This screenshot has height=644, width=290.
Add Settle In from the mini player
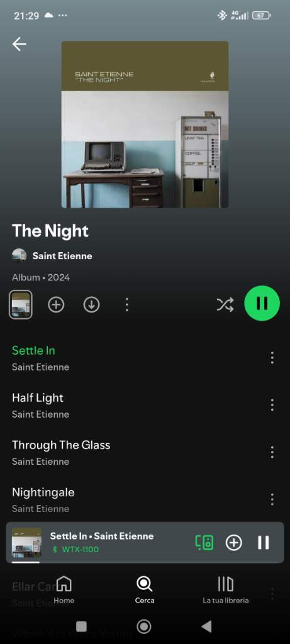point(234,543)
